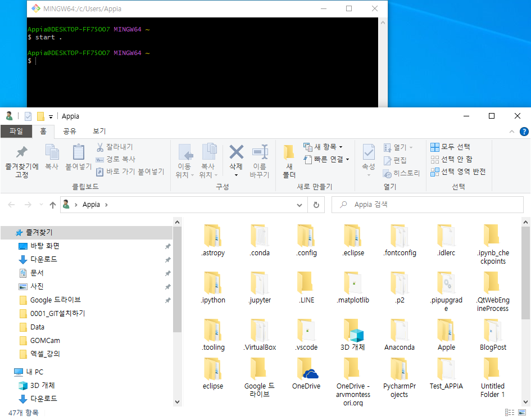Click Select all (모두 선택)
The height and width of the screenshot is (420, 531).
click(451, 147)
